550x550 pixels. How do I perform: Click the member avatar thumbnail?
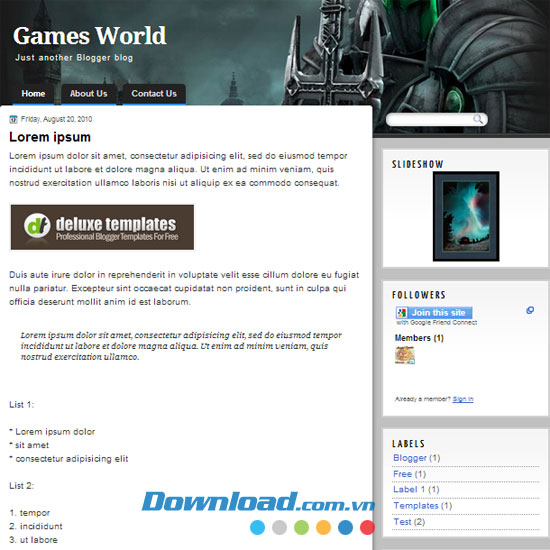pos(405,355)
